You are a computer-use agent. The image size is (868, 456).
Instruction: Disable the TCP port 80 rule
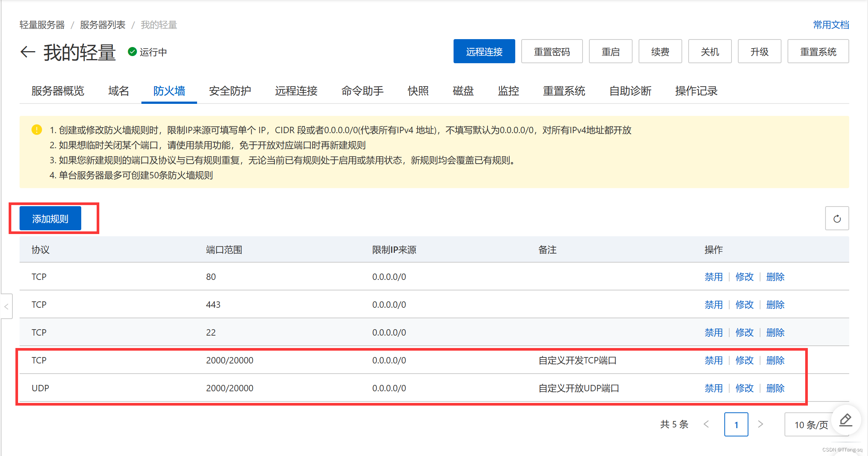(x=713, y=277)
